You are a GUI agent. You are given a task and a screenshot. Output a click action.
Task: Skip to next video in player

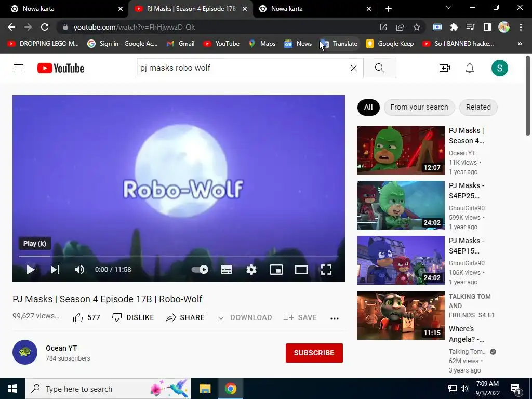pos(55,270)
